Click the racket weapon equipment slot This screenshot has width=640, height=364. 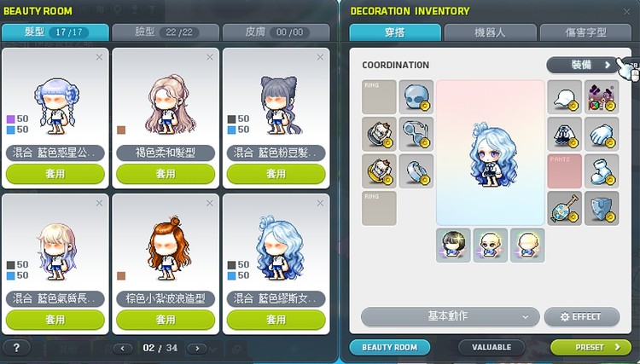point(565,208)
